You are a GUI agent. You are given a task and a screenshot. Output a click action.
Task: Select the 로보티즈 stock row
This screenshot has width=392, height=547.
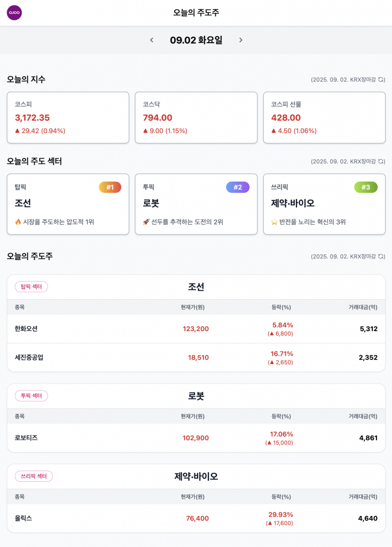[196, 438]
